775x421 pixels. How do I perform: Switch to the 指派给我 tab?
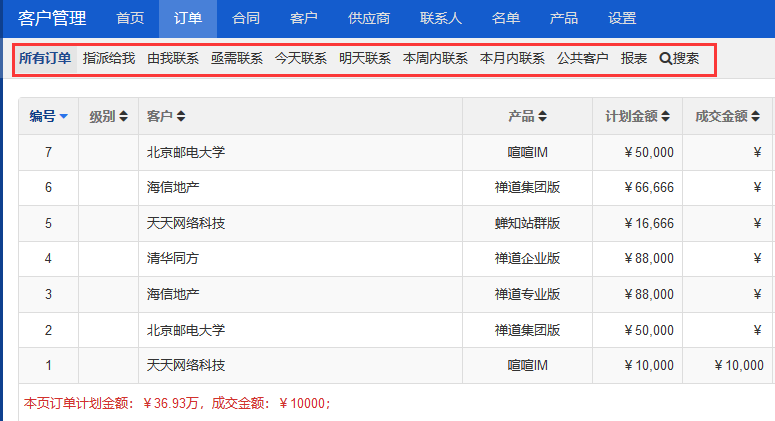pyautogui.click(x=109, y=58)
